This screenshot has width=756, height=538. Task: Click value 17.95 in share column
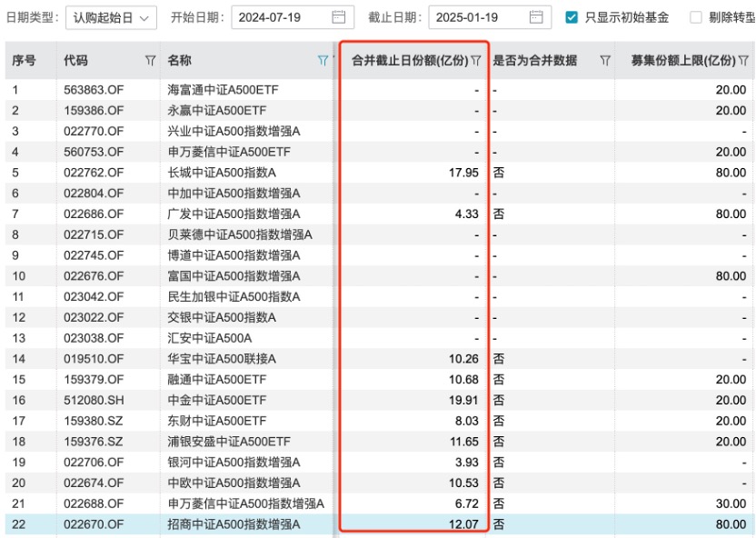coord(463,173)
